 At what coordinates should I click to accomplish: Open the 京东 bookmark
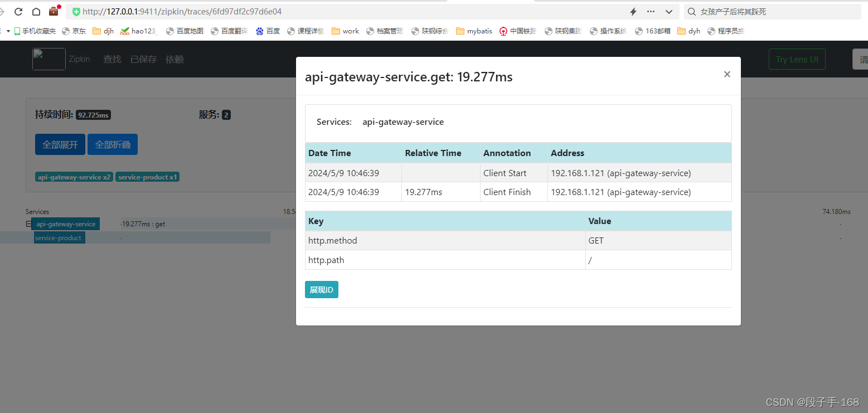click(74, 31)
